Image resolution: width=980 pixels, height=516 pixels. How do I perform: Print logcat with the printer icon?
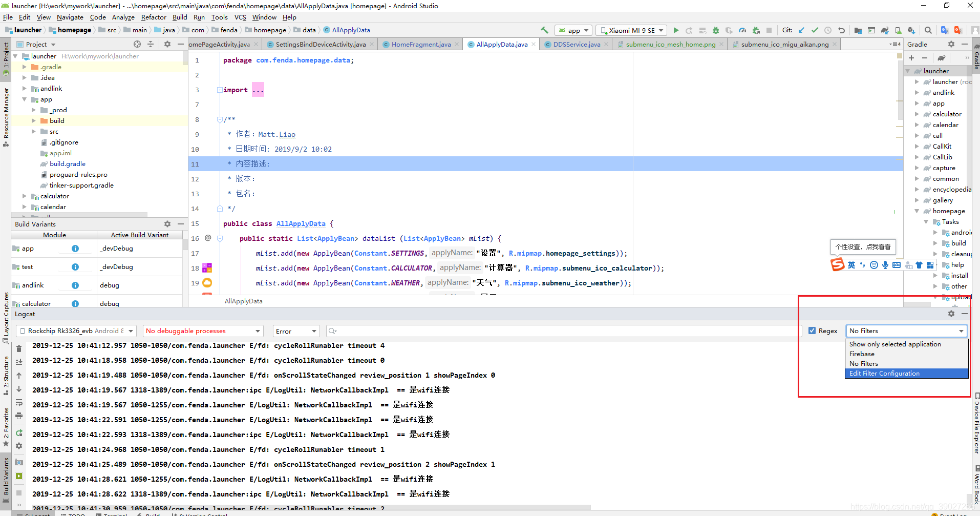[x=19, y=416]
